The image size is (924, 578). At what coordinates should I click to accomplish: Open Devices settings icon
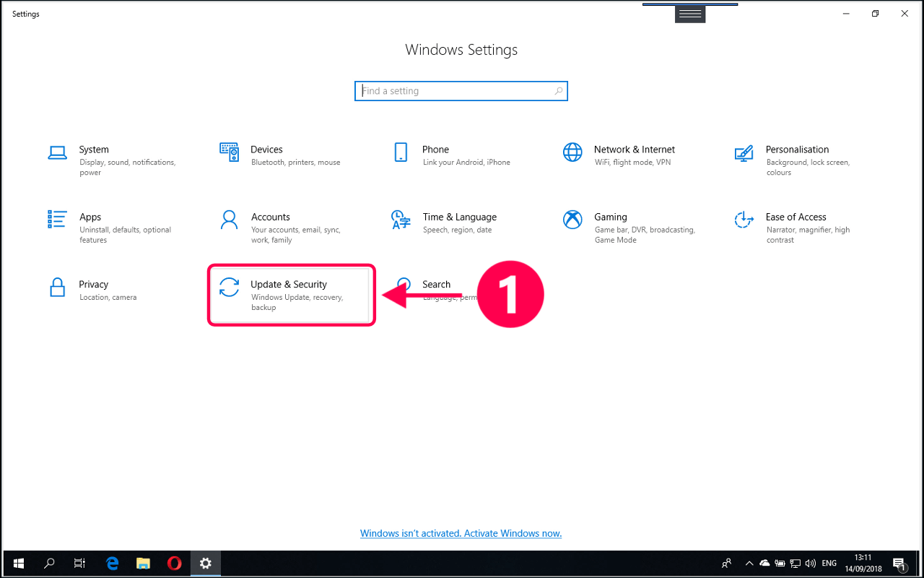(229, 152)
